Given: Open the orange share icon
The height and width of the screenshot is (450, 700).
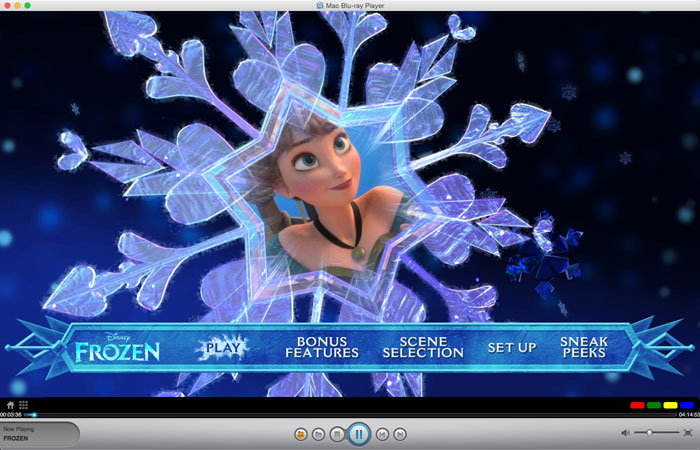Looking at the screenshot, I should point(300,434).
